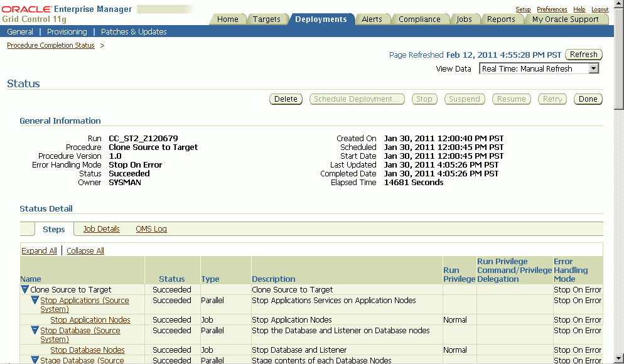This screenshot has width=624, height=364.
Task: Click the Suspend button
Action: 465,99
